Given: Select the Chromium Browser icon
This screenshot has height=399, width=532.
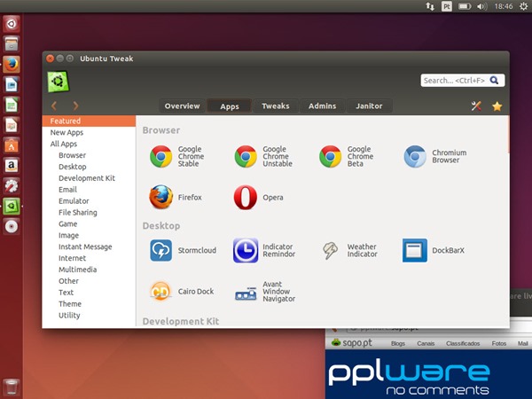Looking at the screenshot, I should pyautogui.click(x=415, y=156).
